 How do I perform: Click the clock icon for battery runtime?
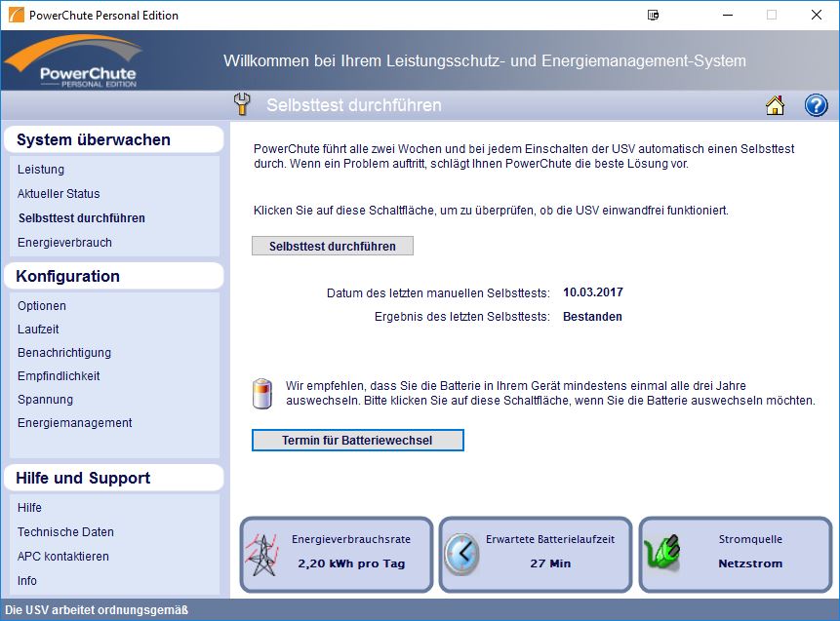click(x=461, y=554)
